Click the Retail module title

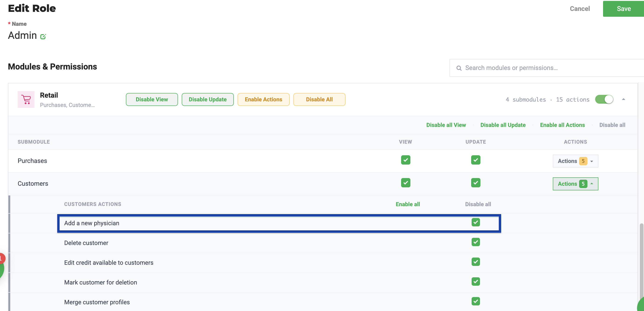(49, 95)
